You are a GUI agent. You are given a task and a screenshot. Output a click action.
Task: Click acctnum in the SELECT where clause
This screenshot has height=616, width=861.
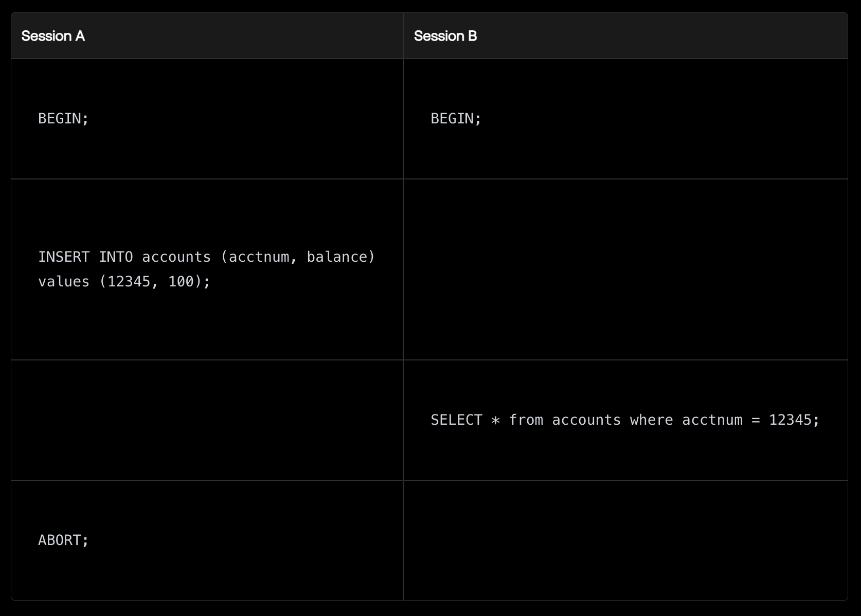point(712,420)
